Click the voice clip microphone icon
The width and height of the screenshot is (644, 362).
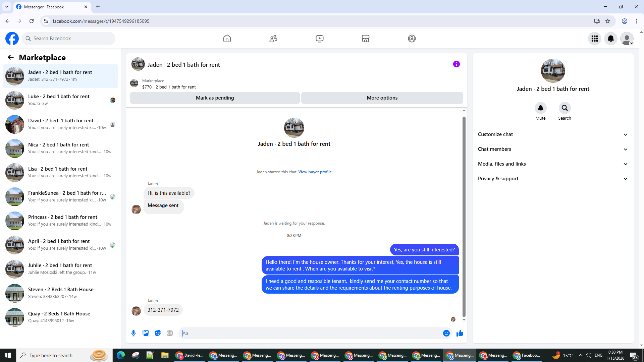tap(133, 333)
